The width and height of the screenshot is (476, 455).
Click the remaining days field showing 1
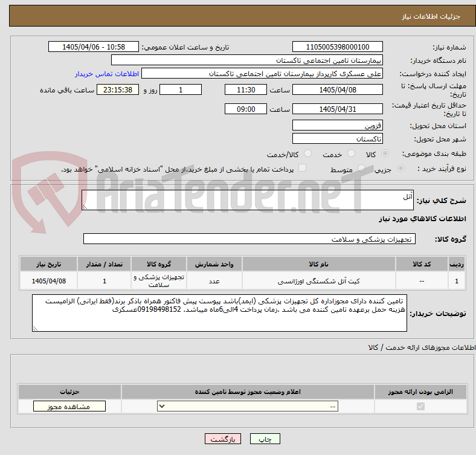[181, 89]
